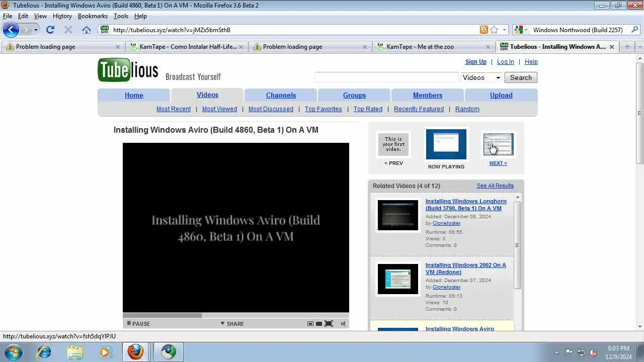The width and height of the screenshot is (644, 362).
Task: Click the NEXT > video link
Action: pyautogui.click(x=498, y=163)
